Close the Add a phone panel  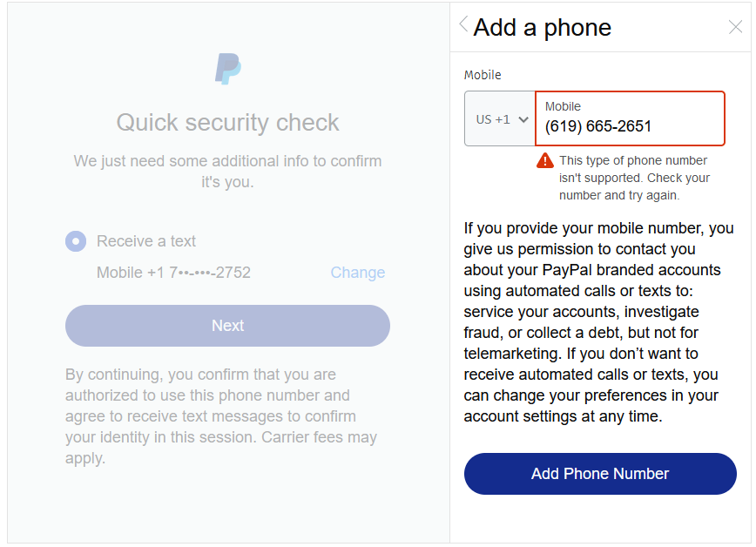pos(735,27)
